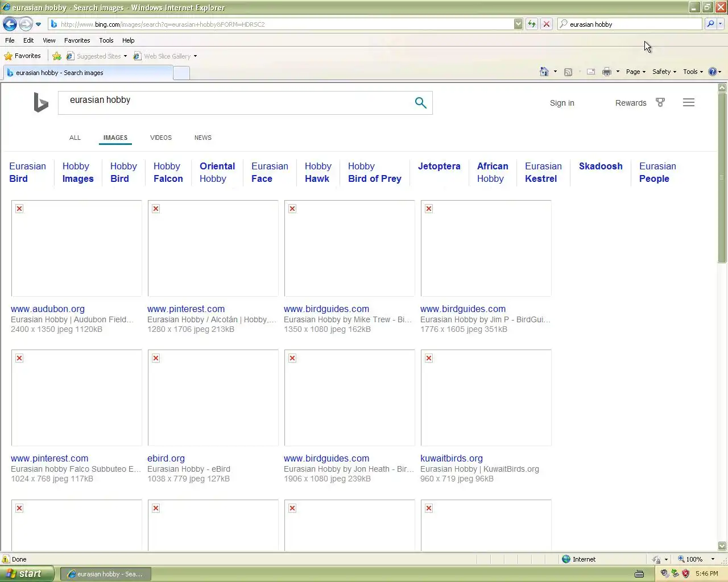Open the File menu
The width and height of the screenshot is (728, 582).
(x=10, y=40)
